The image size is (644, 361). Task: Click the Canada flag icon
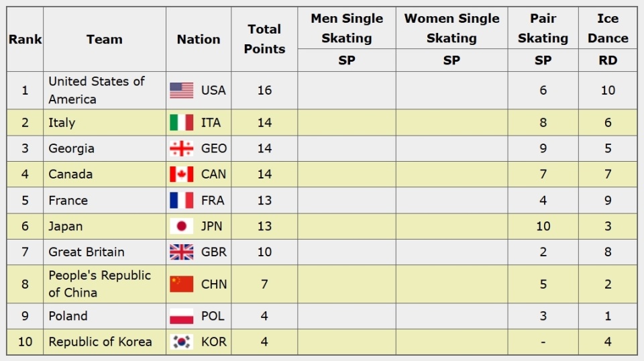[181, 174]
